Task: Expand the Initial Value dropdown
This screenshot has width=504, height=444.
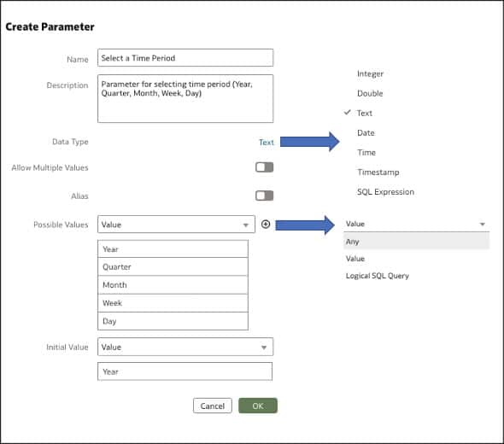Action: [x=185, y=347]
